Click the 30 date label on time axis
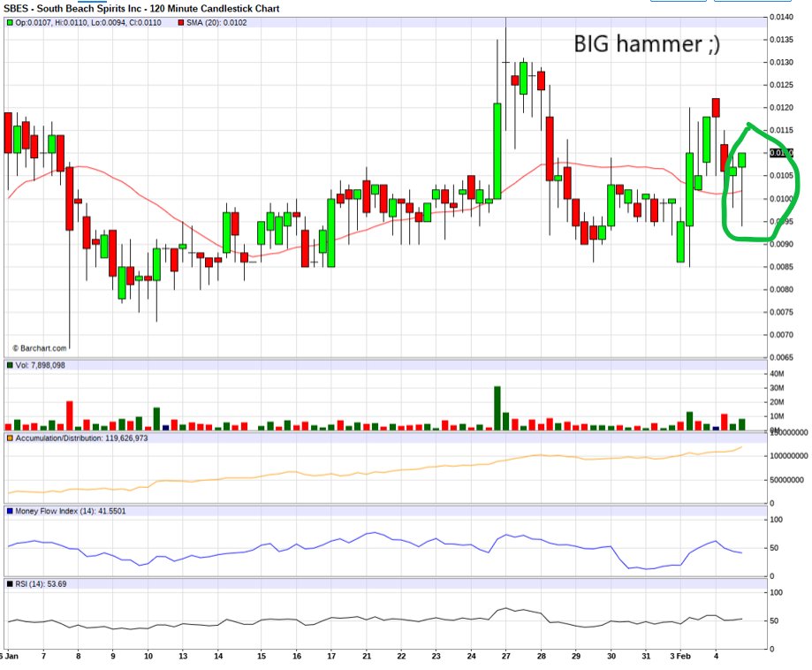812x670 pixels. pos(611,656)
